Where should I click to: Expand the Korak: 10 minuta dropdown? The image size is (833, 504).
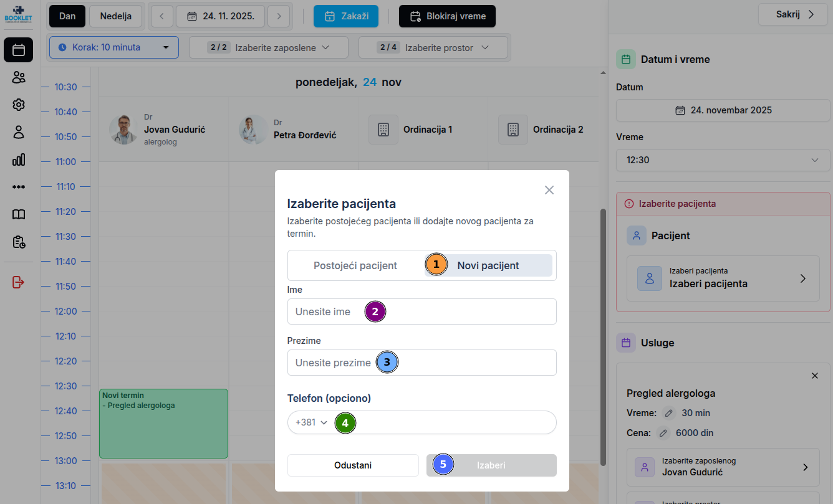click(x=113, y=47)
